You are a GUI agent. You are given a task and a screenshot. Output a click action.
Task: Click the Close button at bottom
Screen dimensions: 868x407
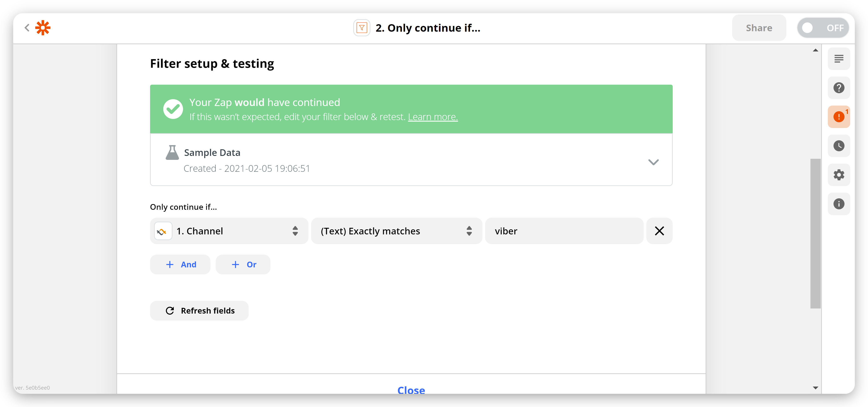click(411, 390)
